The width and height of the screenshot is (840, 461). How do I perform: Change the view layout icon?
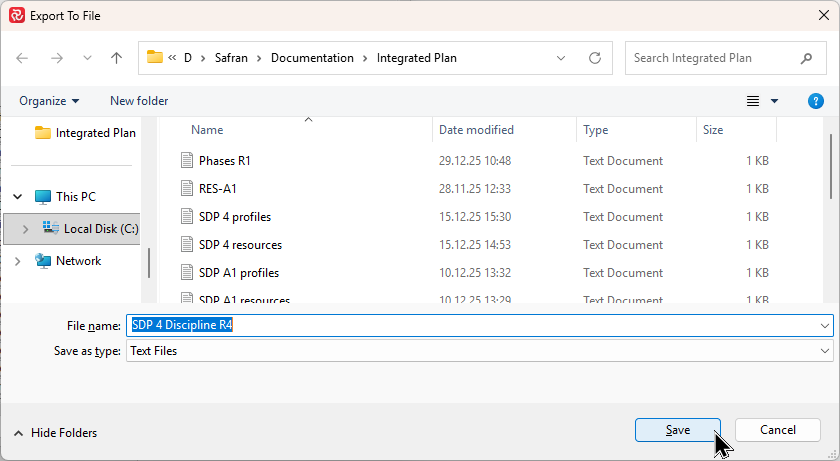point(753,101)
